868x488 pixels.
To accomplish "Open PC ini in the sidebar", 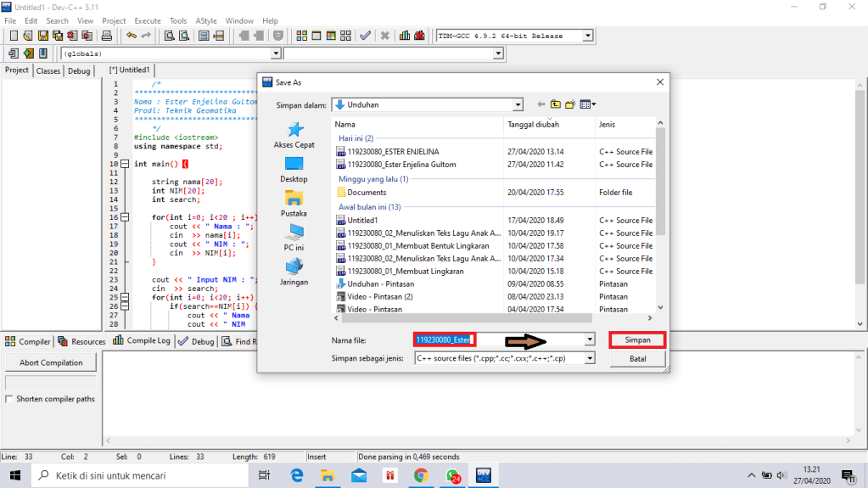I will click(x=294, y=238).
